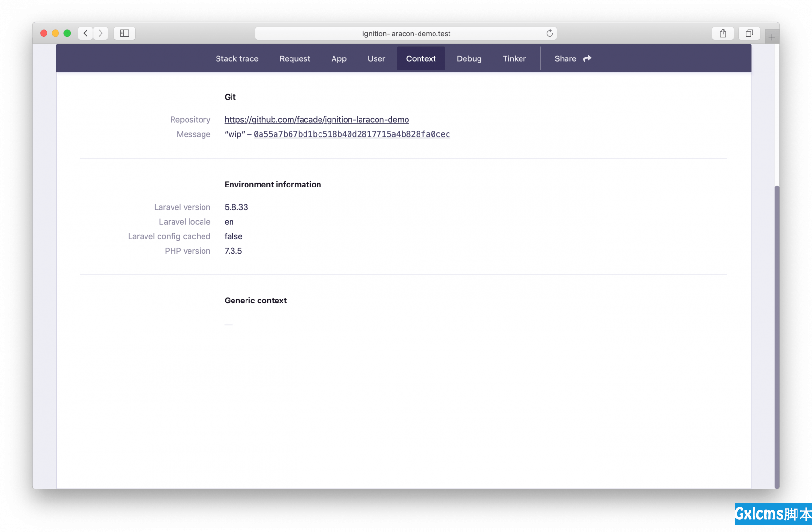This screenshot has height=532, width=812.
Task: Toggle the Safari sidebar icon
Action: coord(124,33)
